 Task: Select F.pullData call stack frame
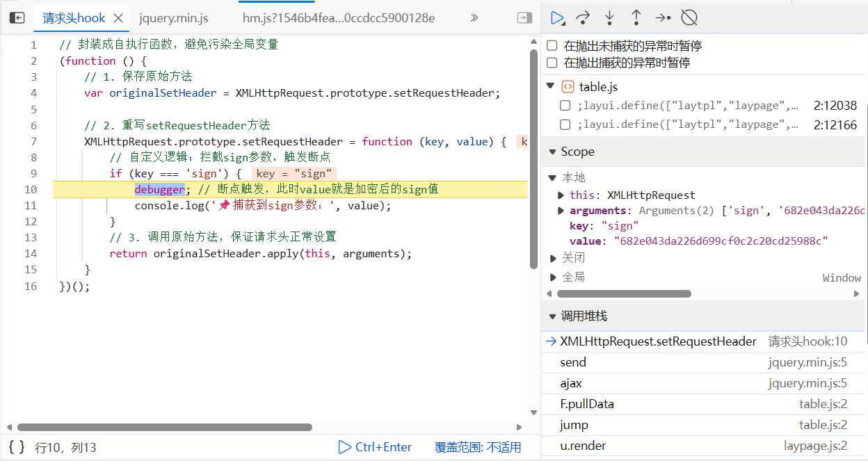click(587, 404)
